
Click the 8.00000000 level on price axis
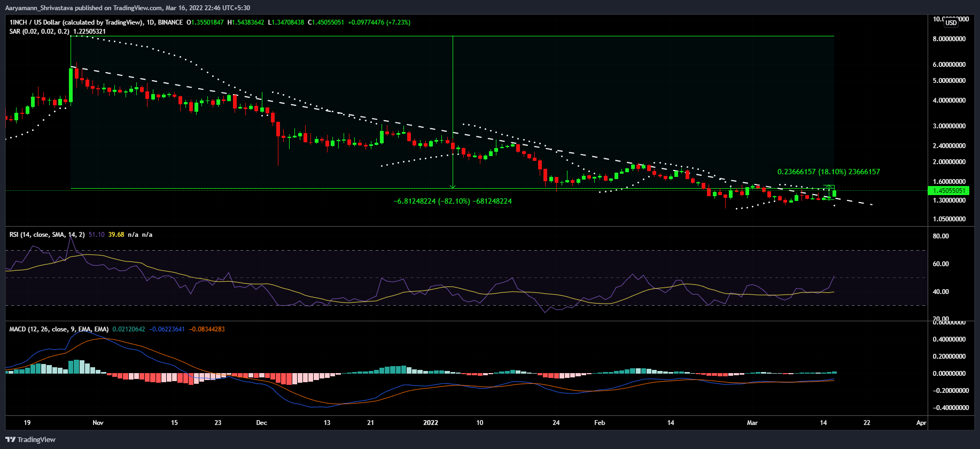pos(949,39)
